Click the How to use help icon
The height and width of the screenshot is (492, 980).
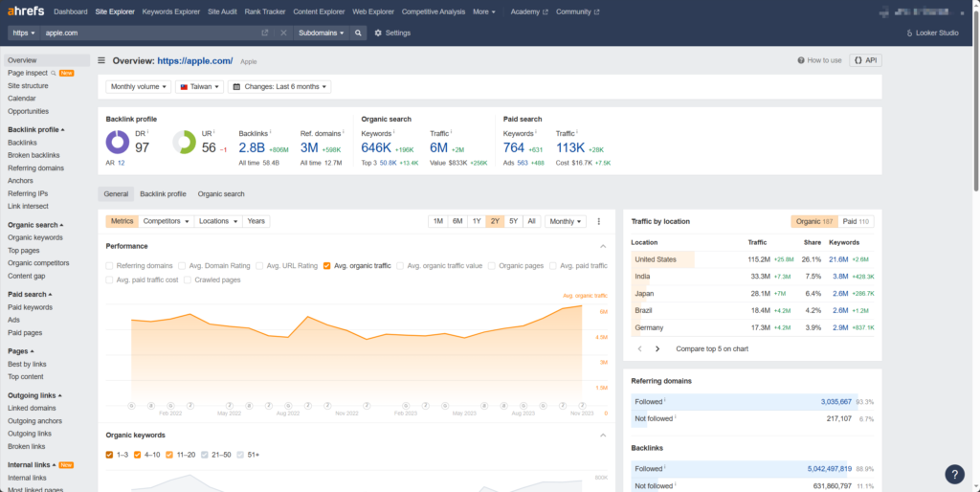(x=801, y=60)
